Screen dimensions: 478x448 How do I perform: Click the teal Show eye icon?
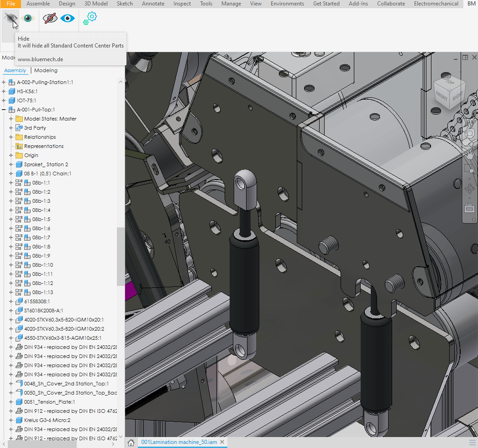pyautogui.click(x=28, y=18)
